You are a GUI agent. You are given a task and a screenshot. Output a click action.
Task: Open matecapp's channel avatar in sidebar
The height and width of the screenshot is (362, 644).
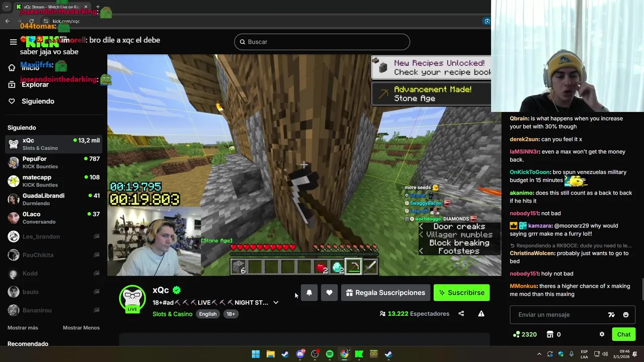[x=14, y=181]
